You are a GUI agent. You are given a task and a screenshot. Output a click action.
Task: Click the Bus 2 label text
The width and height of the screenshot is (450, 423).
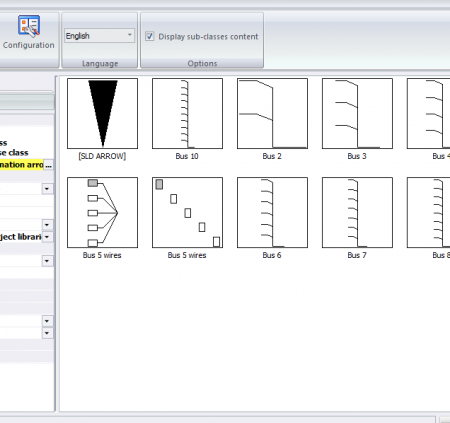click(272, 156)
